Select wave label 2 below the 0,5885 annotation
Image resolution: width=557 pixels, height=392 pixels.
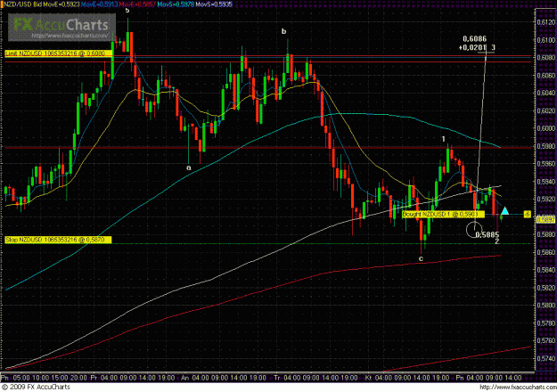[497, 241]
